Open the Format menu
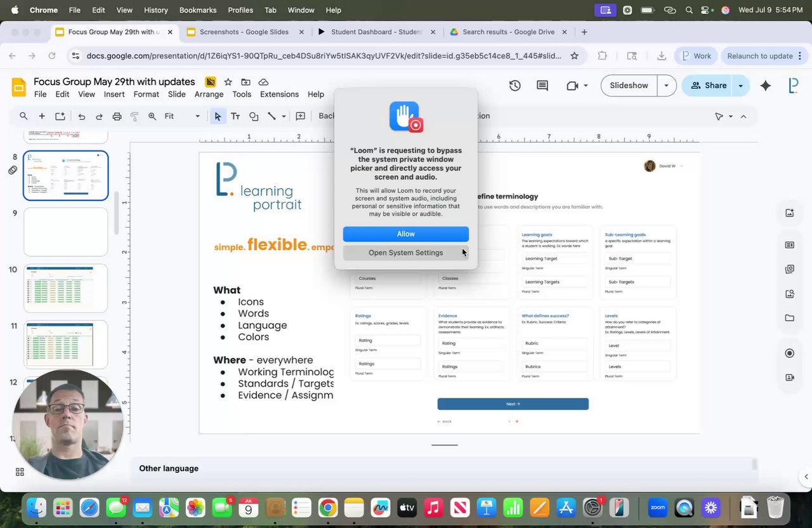 click(146, 94)
